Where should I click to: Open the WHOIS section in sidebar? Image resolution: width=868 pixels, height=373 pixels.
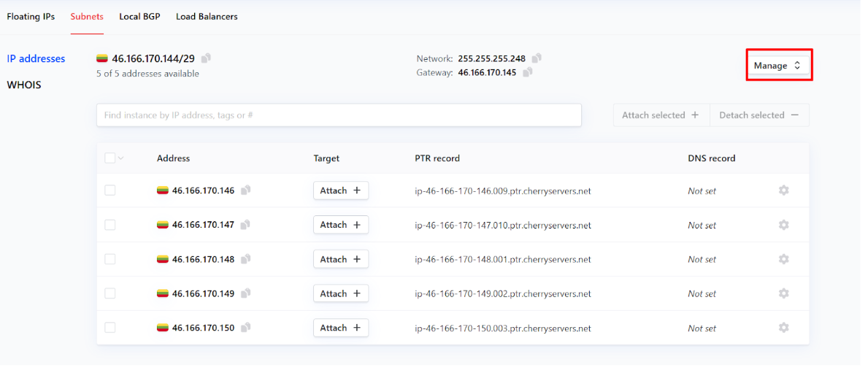(x=24, y=85)
